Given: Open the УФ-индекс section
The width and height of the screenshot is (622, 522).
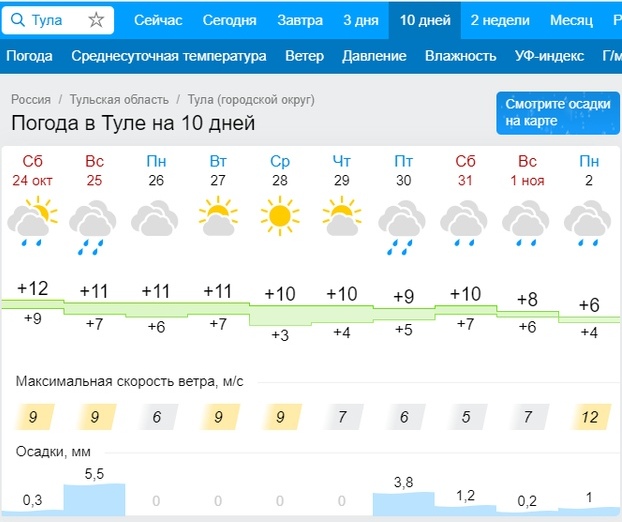Looking at the screenshot, I should [550, 56].
